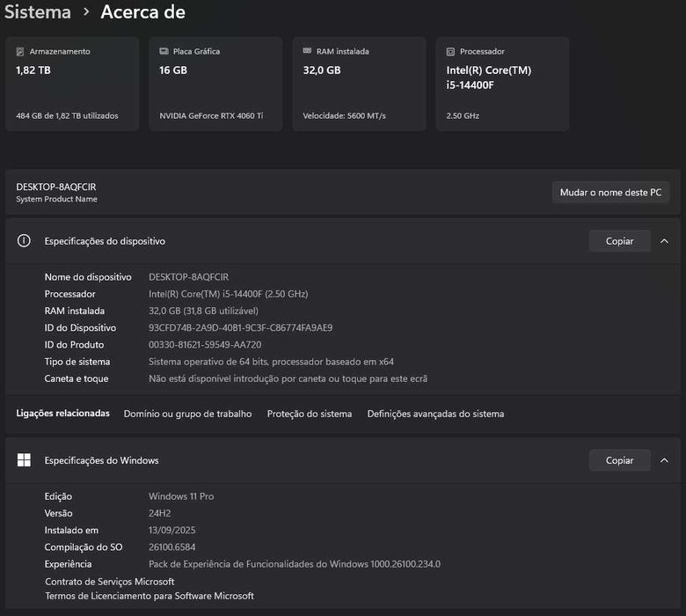The height and width of the screenshot is (616, 686).
Task: Go back to Sistema in breadcrumb
Action: (37, 12)
